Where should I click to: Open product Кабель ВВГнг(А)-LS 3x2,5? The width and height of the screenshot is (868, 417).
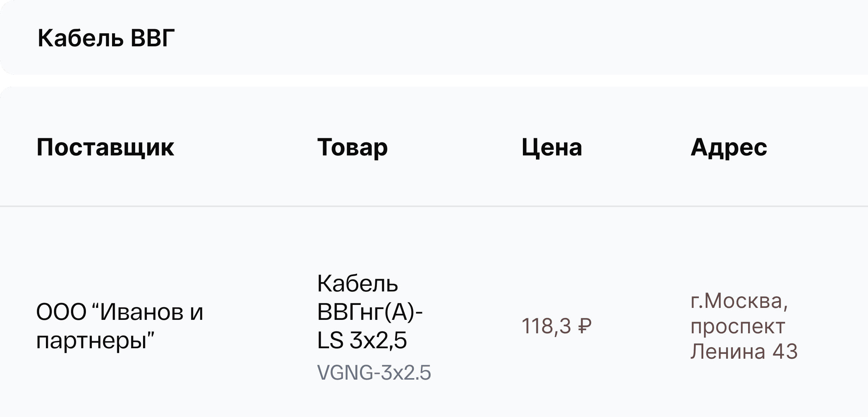(369, 312)
